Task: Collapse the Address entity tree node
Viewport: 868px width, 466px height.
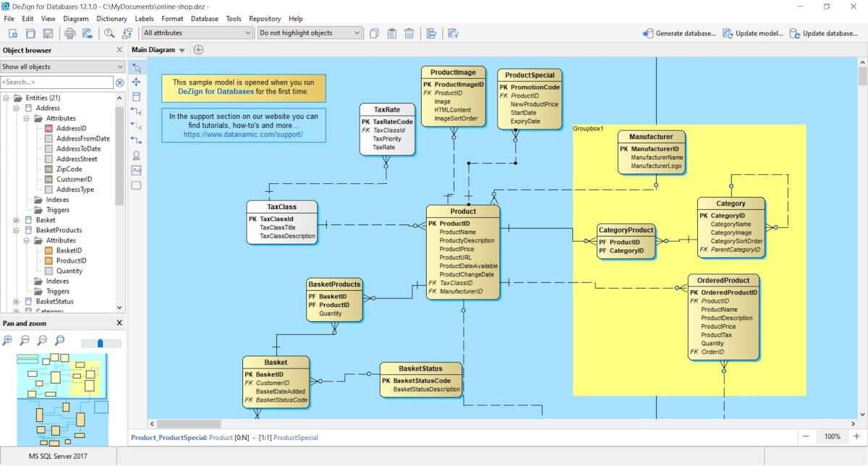Action: [x=17, y=109]
